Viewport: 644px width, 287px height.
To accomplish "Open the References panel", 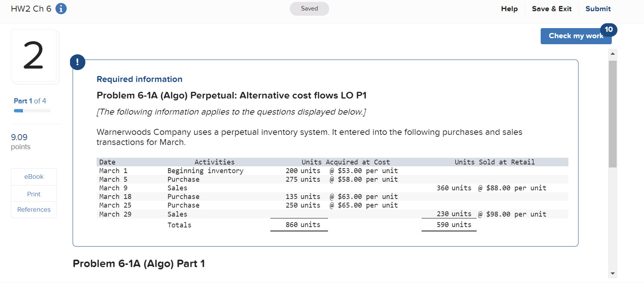I will click(x=34, y=209).
